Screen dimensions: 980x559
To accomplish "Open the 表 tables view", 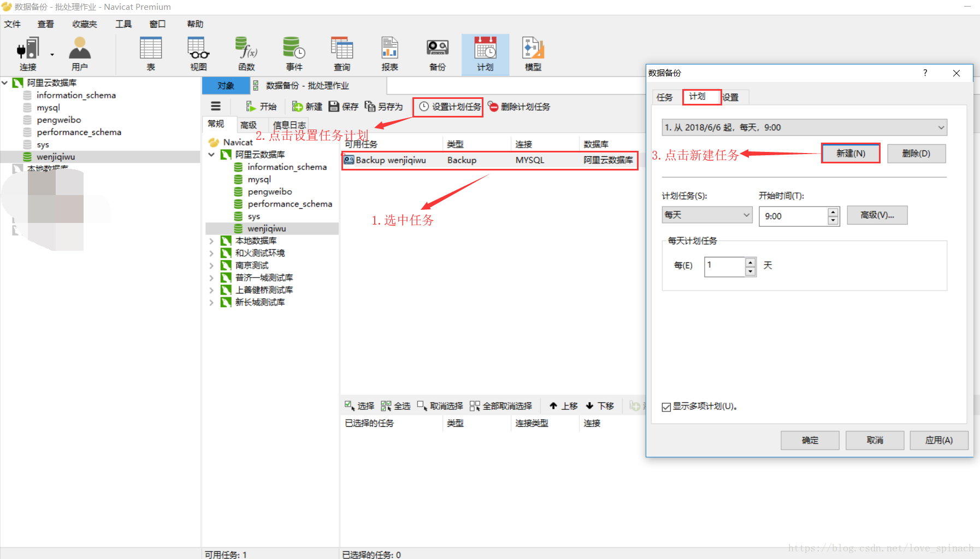I will tap(151, 54).
